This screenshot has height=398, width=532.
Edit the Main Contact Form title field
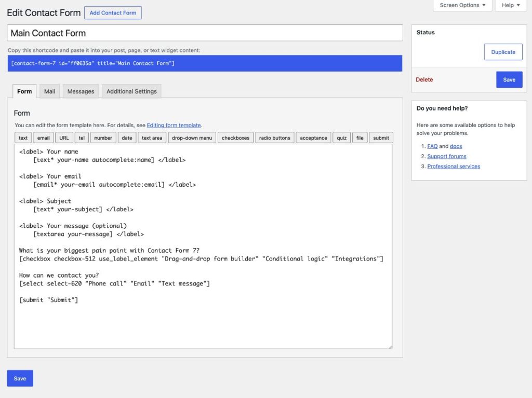coord(205,33)
